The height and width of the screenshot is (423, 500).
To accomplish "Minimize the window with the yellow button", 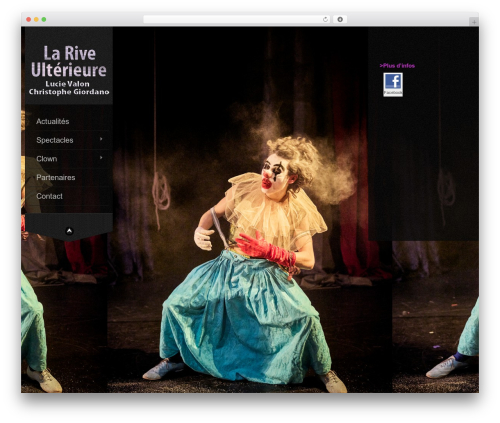I will [36, 19].
